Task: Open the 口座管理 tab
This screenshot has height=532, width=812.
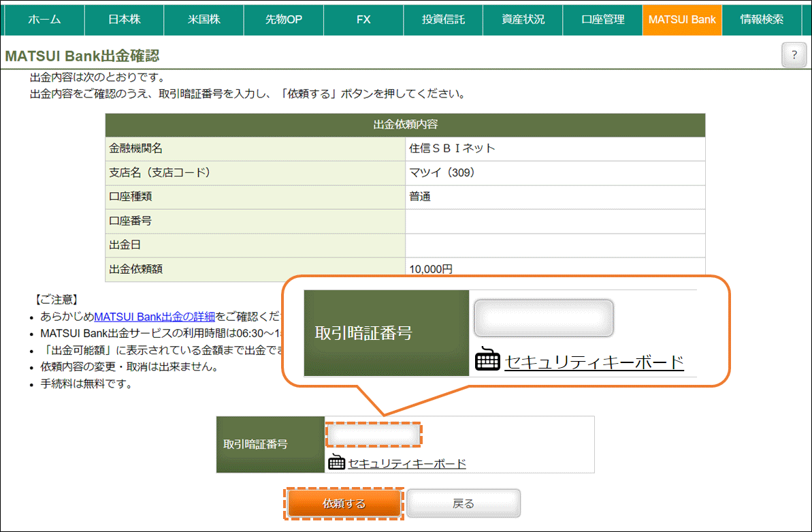Action: click(x=603, y=20)
